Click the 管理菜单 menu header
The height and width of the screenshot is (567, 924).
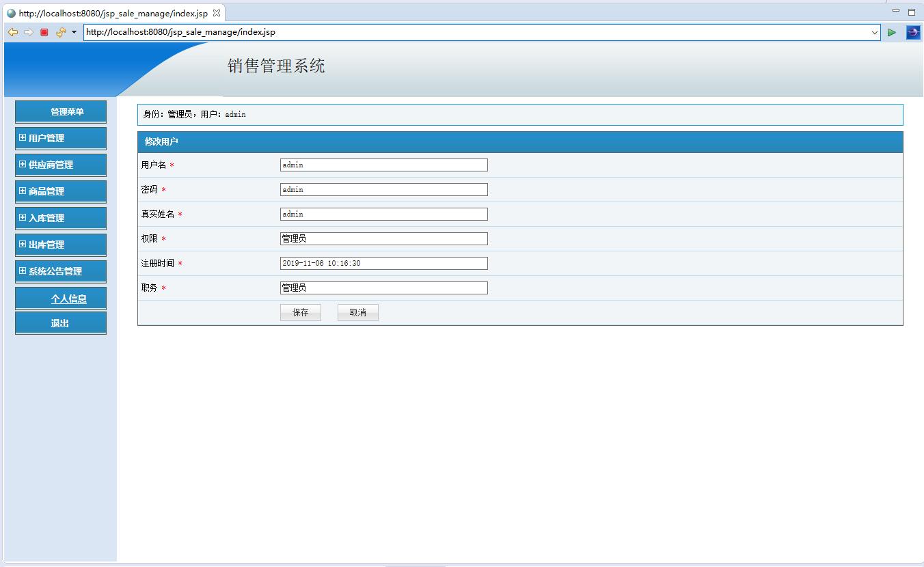pos(60,111)
